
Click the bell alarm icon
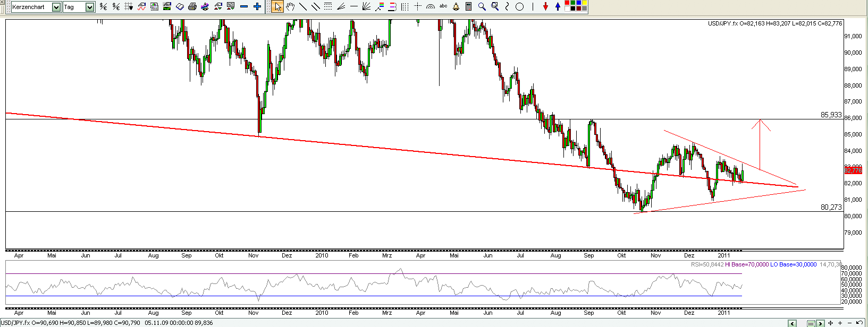pos(456,7)
